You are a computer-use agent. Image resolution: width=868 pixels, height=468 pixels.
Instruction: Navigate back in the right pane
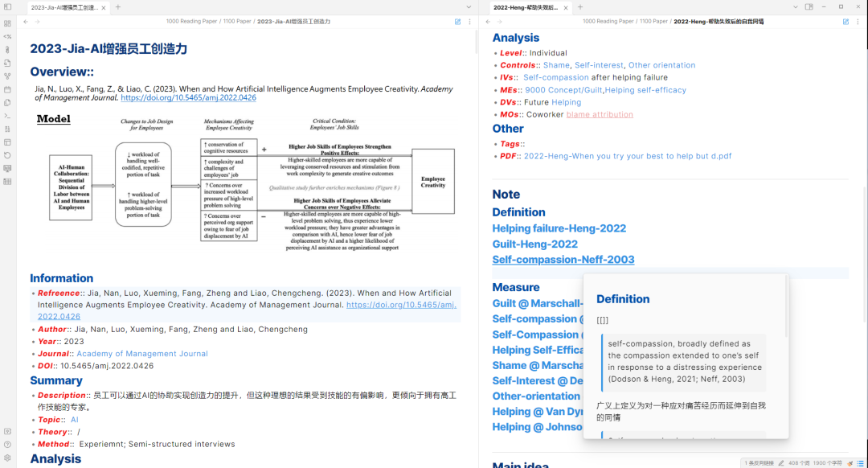click(x=489, y=22)
